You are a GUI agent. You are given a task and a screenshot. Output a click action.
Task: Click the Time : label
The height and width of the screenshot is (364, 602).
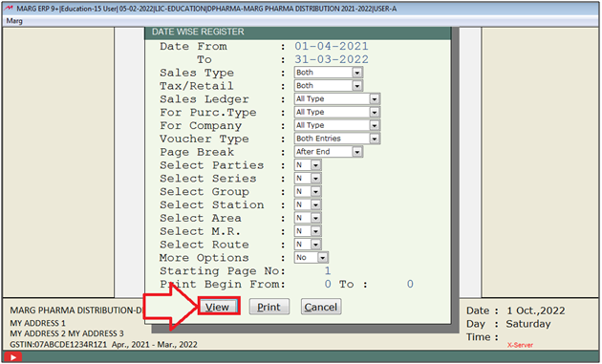coord(483,337)
